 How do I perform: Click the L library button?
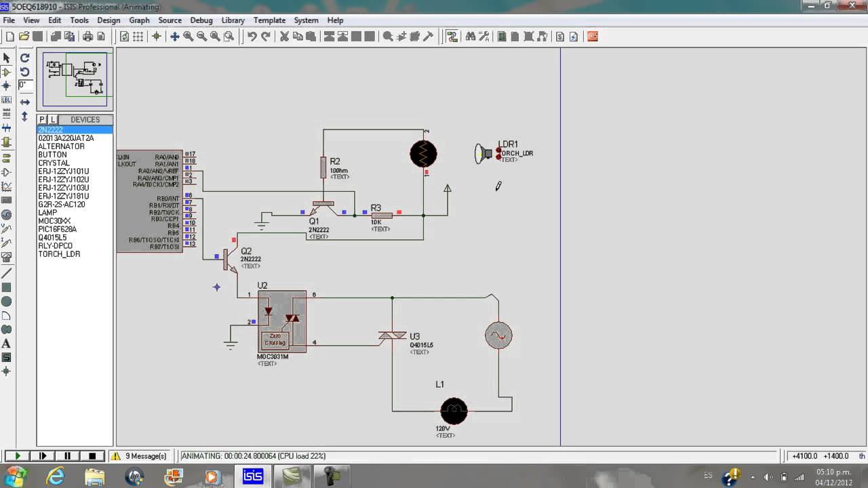[53, 119]
